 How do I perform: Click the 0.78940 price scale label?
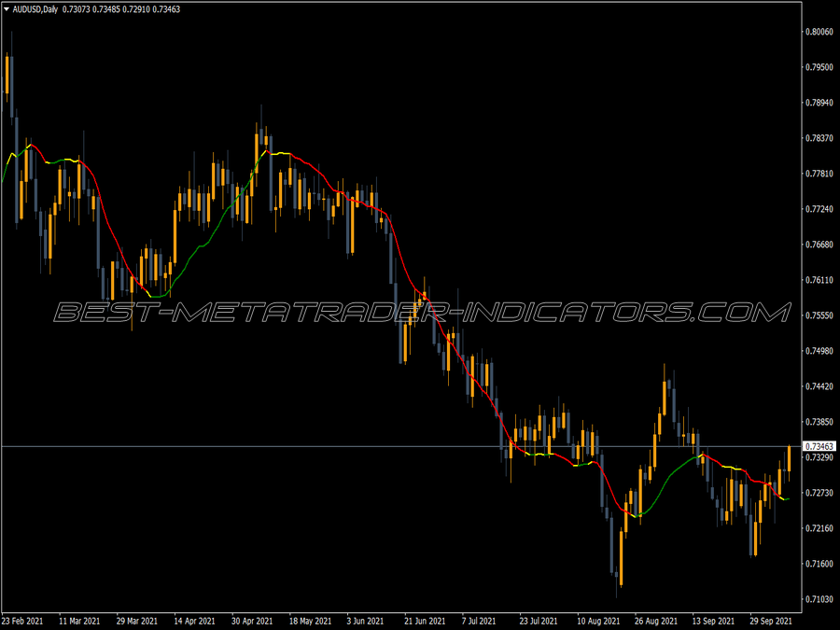pyautogui.click(x=819, y=103)
